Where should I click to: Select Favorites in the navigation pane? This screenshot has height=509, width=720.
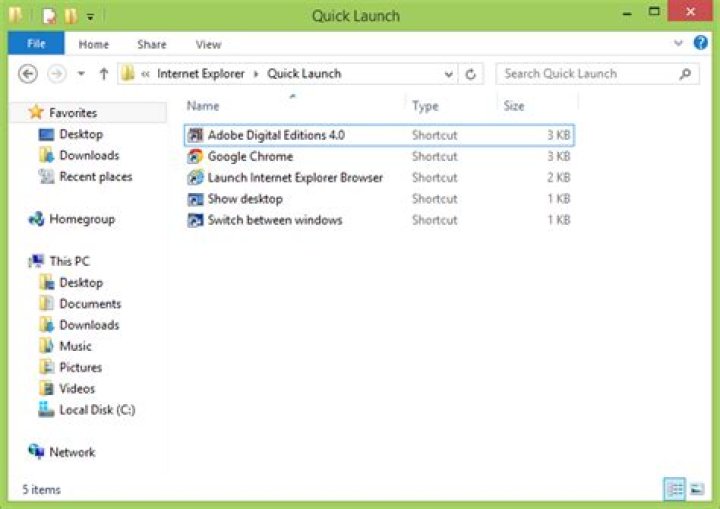pyautogui.click(x=73, y=113)
